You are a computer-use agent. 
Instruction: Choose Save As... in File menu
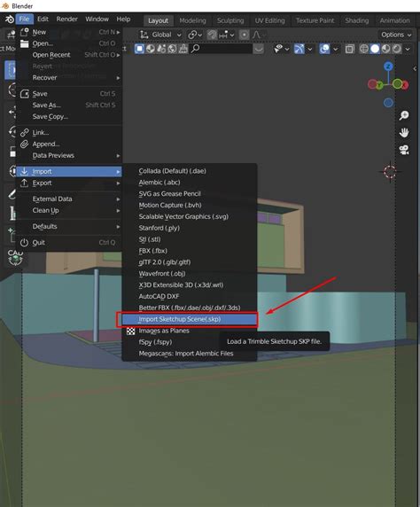[69, 105]
